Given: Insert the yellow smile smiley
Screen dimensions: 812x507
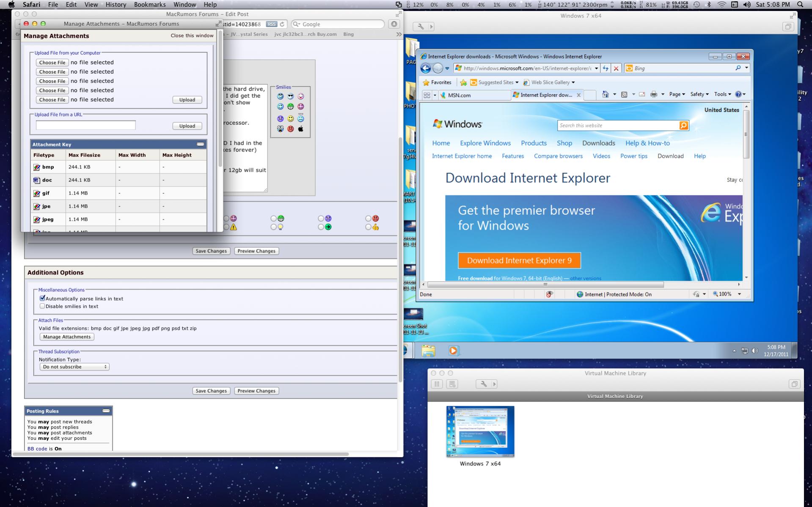Looking at the screenshot, I should (x=290, y=119).
